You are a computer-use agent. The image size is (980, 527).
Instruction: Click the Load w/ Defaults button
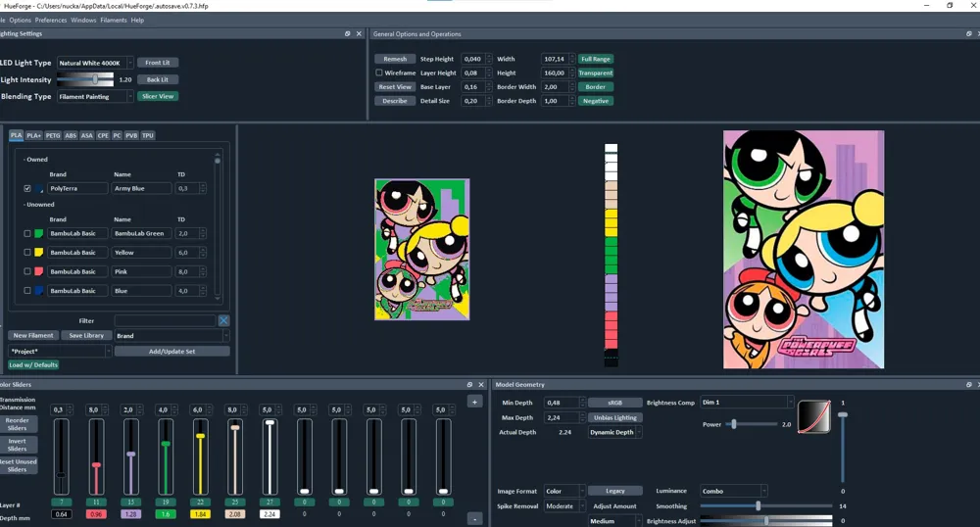click(33, 364)
